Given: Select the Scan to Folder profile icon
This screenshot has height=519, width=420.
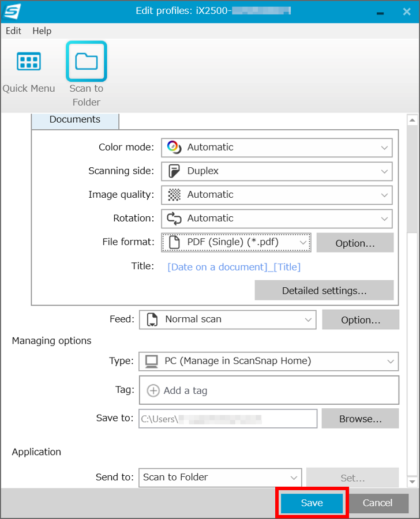Looking at the screenshot, I should coord(87,61).
